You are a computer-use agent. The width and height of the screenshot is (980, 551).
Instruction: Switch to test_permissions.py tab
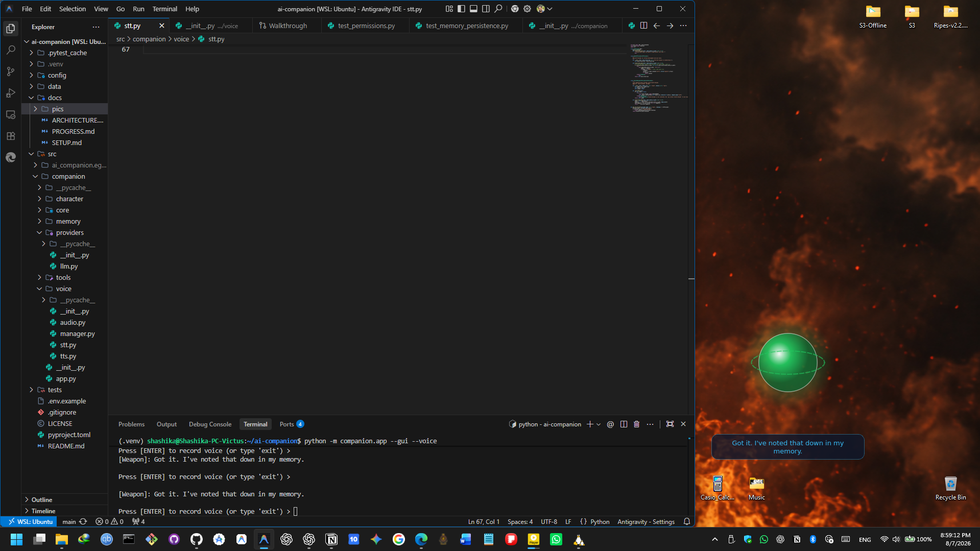click(366, 26)
